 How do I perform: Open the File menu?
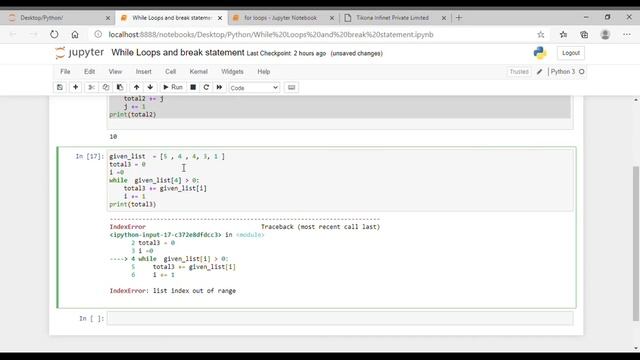click(x=65, y=71)
